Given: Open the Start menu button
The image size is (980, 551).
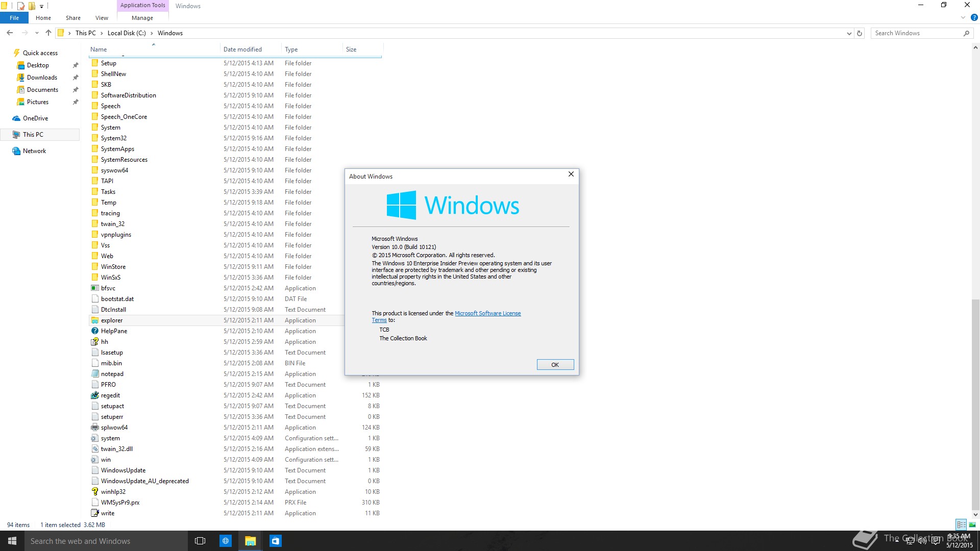Looking at the screenshot, I should (x=12, y=541).
